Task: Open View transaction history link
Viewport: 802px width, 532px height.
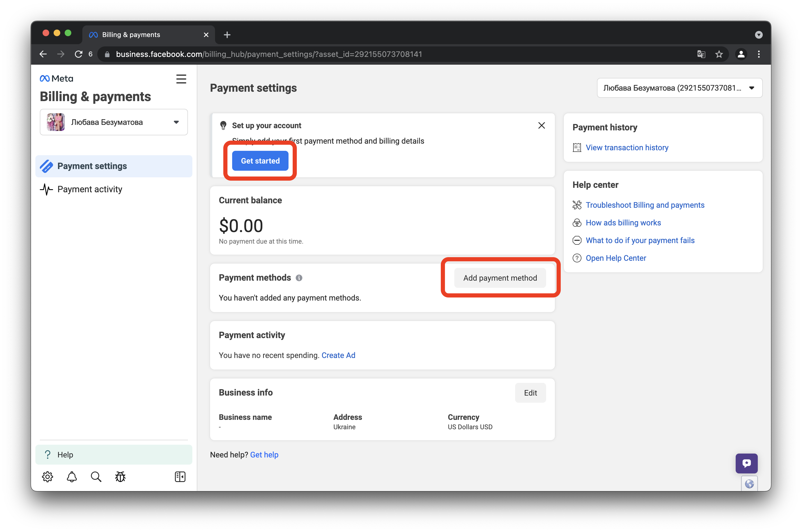Action: [x=627, y=148]
